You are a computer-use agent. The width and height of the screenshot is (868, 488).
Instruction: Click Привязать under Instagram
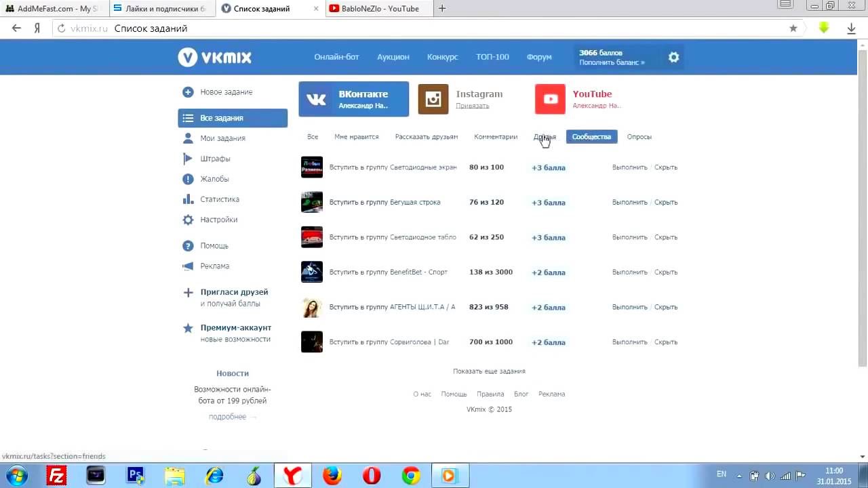coord(473,106)
